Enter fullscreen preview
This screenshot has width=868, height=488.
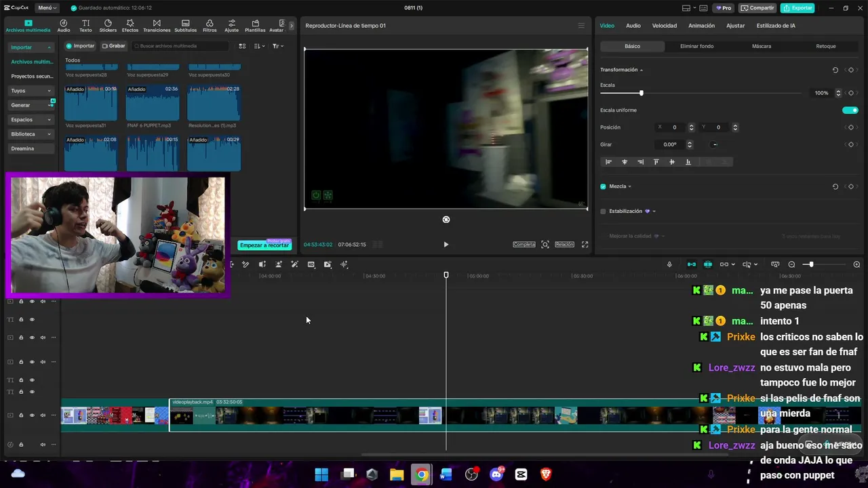pyautogui.click(x=585, y=245)
